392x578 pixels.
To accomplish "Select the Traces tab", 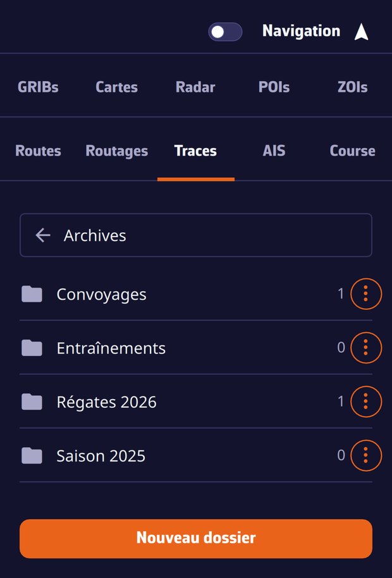I will click(x=195, y=151).
